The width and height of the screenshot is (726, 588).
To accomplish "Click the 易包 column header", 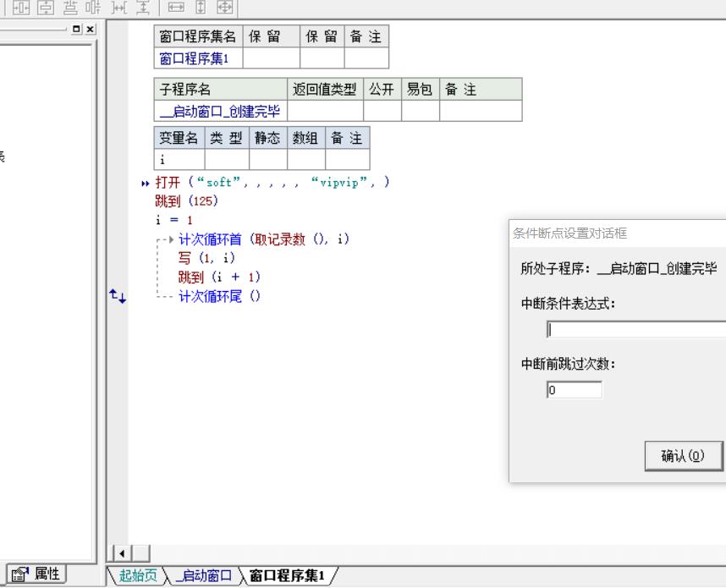I will (x=421, y=90).
